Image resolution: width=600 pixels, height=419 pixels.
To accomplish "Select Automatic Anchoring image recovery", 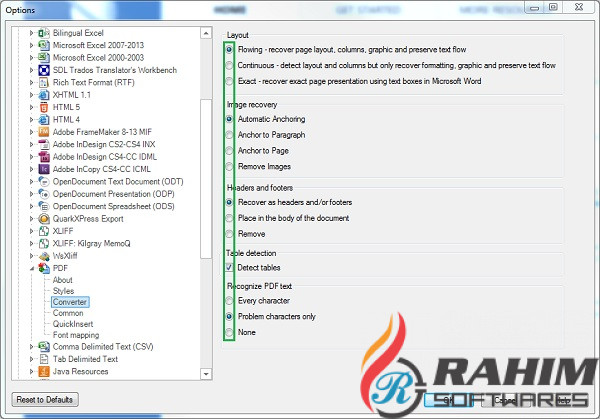I will pos(229,119).
